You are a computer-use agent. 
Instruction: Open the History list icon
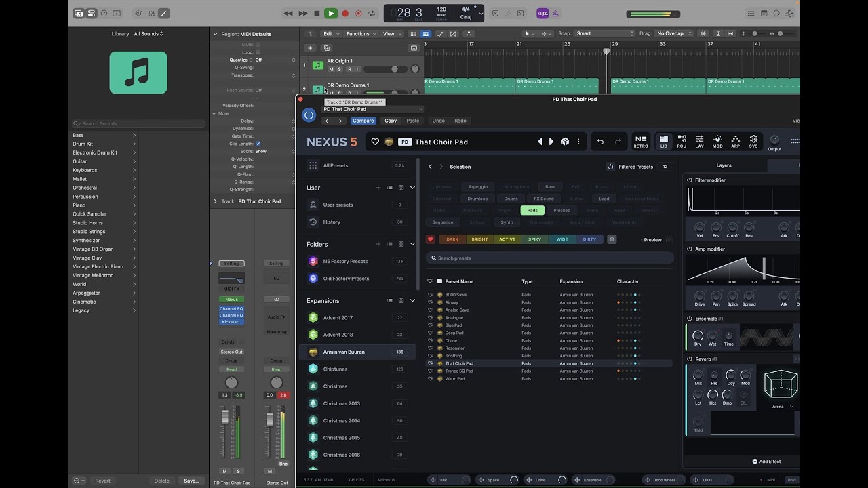tap(313, 222)
